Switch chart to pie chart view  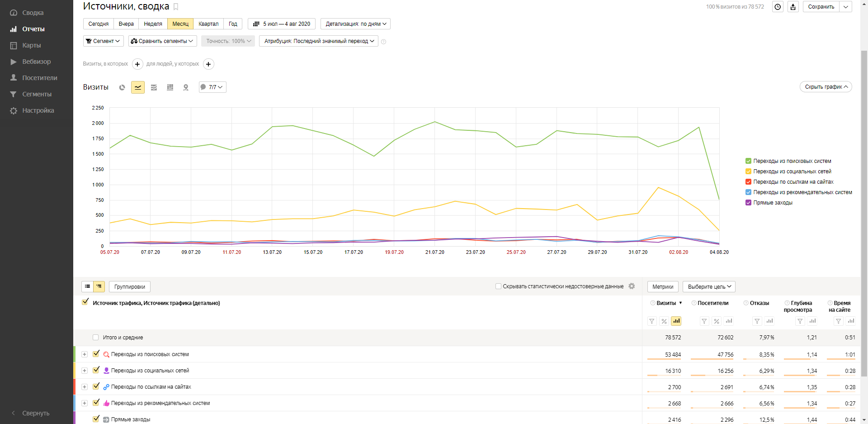pyautogui.click(x=122, y=87)
